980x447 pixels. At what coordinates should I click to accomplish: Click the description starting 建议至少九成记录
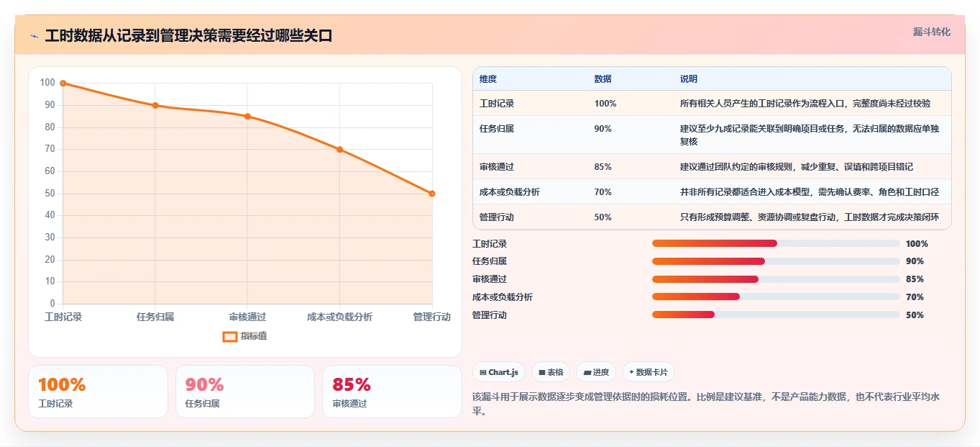pos(810,135)
